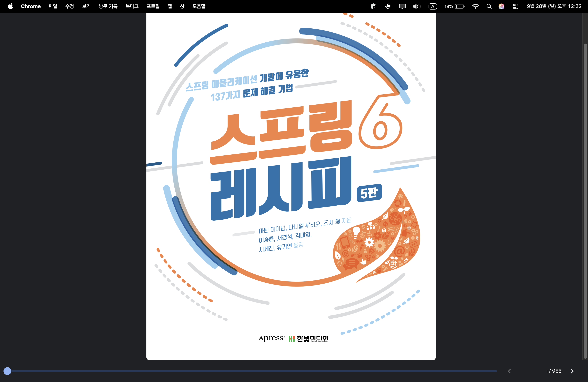Open the Siri icon in menu bar

[501, 6]
